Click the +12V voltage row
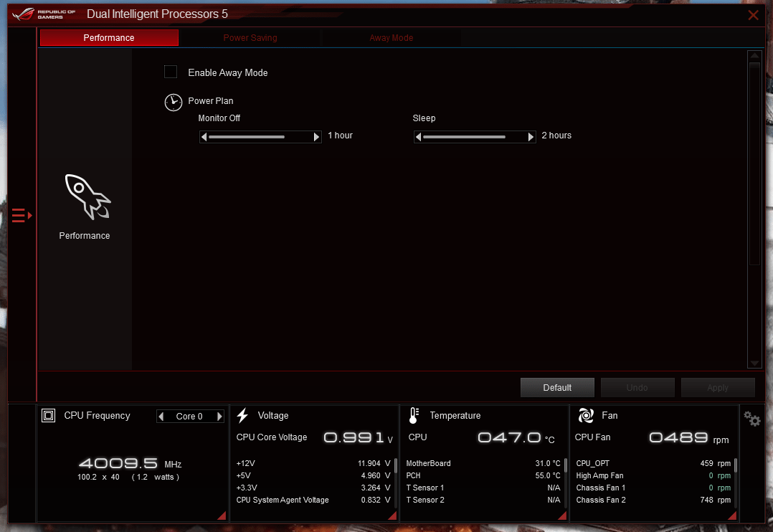Screen dimensions: 773x532 click(313, 463)
